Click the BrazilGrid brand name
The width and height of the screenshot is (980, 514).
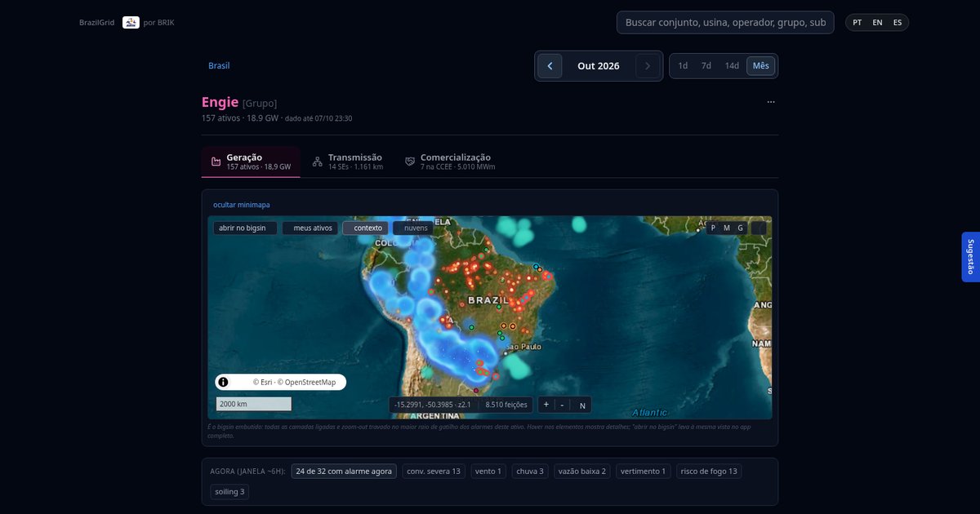98,22
